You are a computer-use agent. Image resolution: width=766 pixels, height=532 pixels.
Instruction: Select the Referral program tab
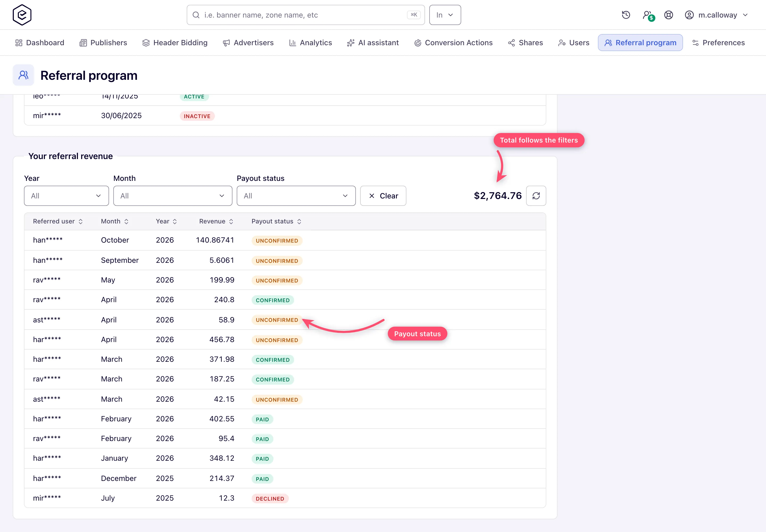click(x=640, y=43)
